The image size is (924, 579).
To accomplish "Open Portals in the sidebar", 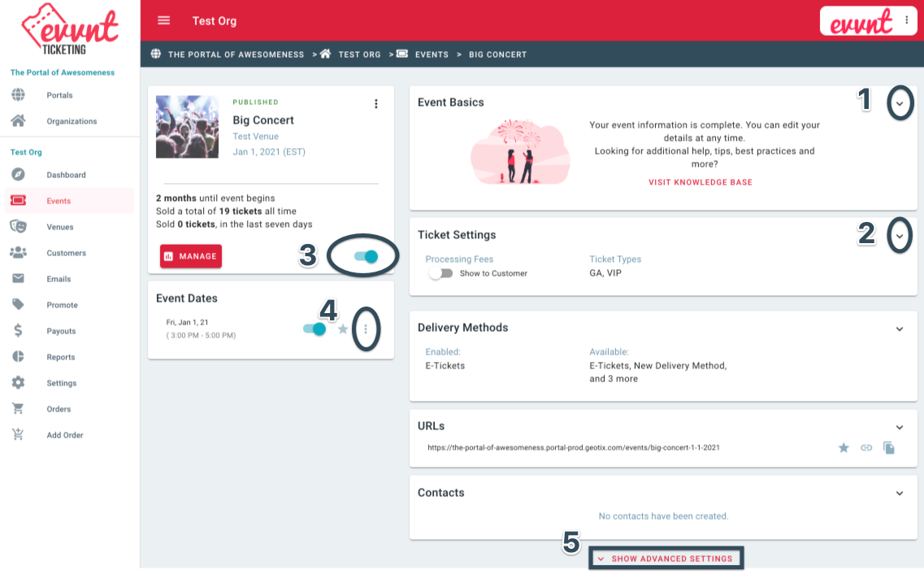I will pos(59,95).
